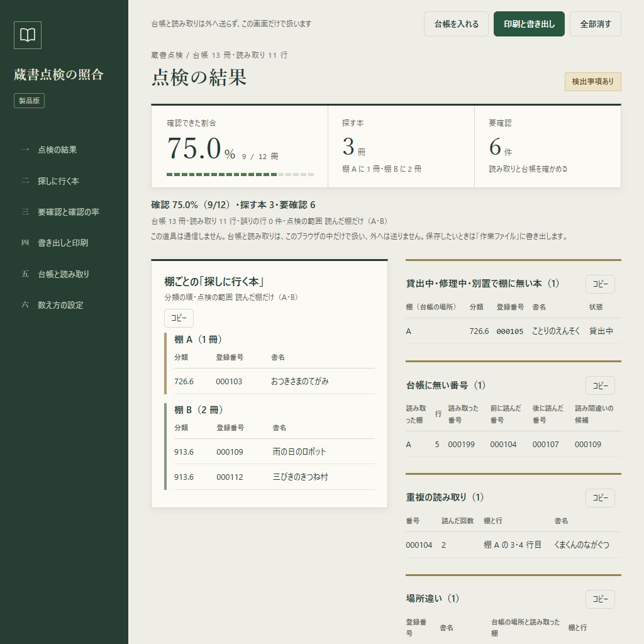
Task: Click registration number 000112
Action: click(230, 477)
